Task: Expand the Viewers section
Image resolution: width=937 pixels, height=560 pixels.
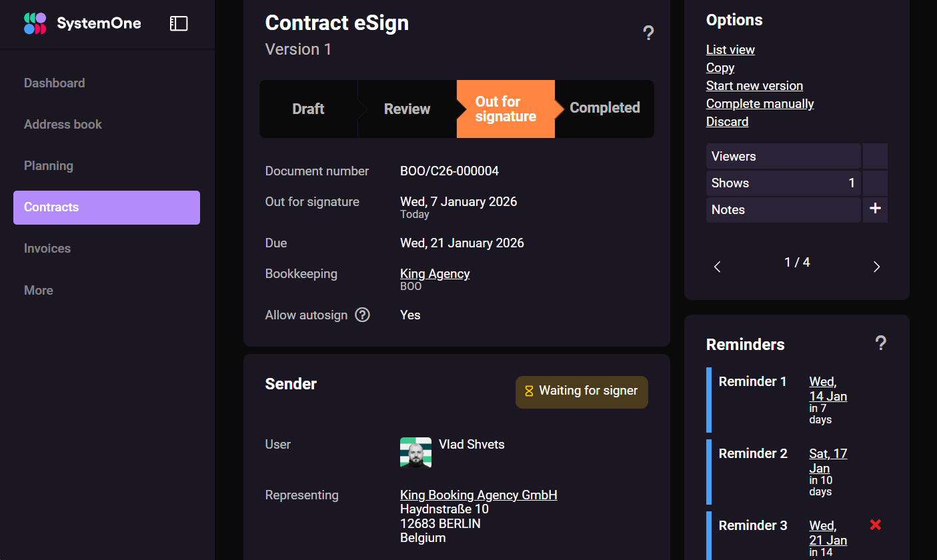Action: click(x=783, y=156)
